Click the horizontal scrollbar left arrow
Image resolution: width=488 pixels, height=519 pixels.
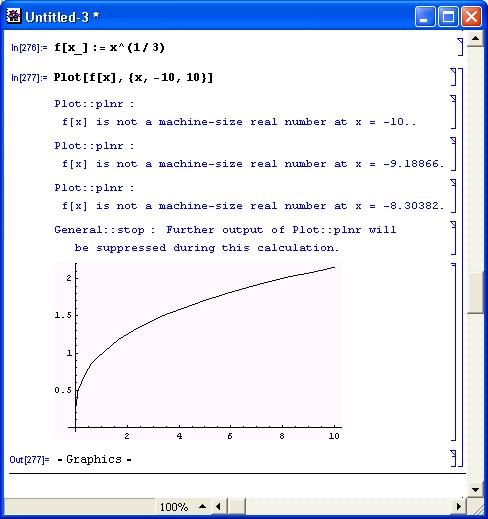(x=218, y=507)
